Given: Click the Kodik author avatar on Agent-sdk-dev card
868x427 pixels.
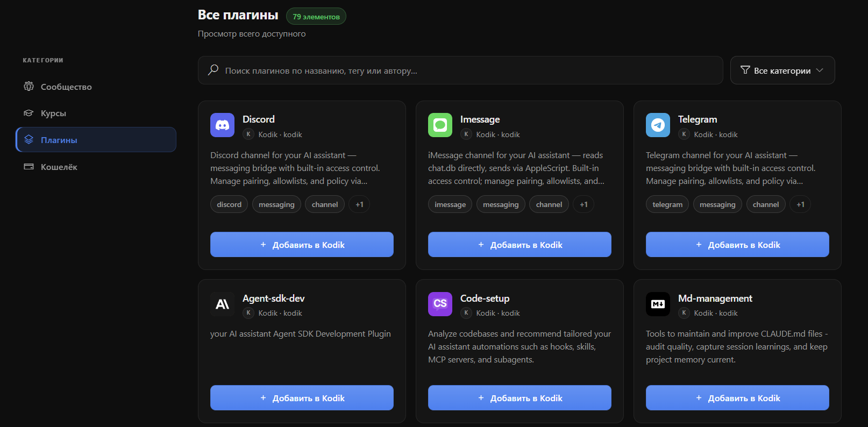Looking at the screenshot, I should (248, 313).
